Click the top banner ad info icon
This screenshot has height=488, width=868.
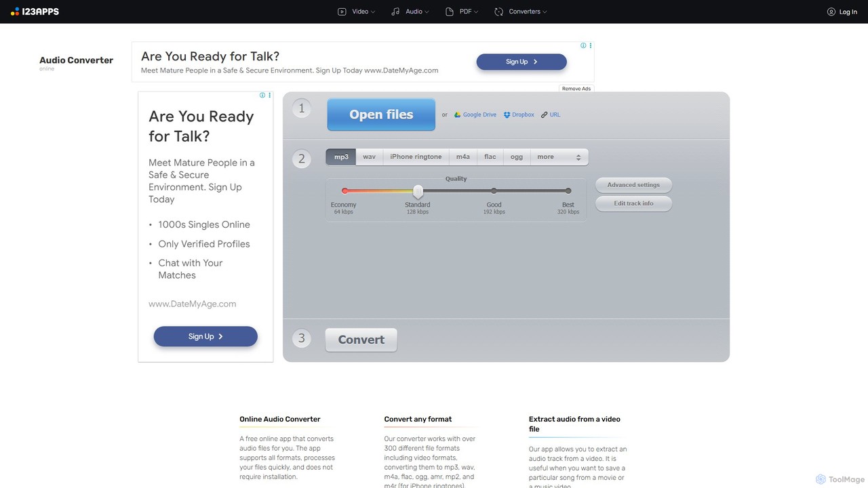click(583, 45)
